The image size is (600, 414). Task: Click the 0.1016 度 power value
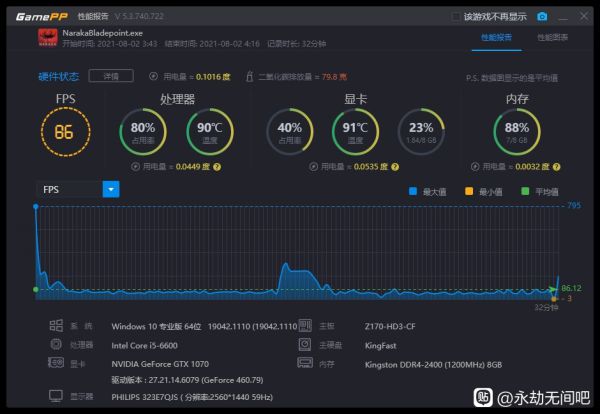click(213, 77)
